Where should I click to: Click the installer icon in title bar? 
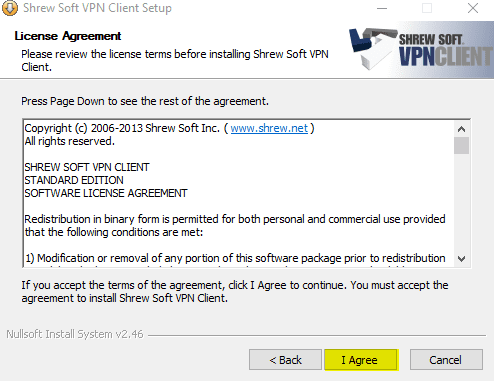10,8
